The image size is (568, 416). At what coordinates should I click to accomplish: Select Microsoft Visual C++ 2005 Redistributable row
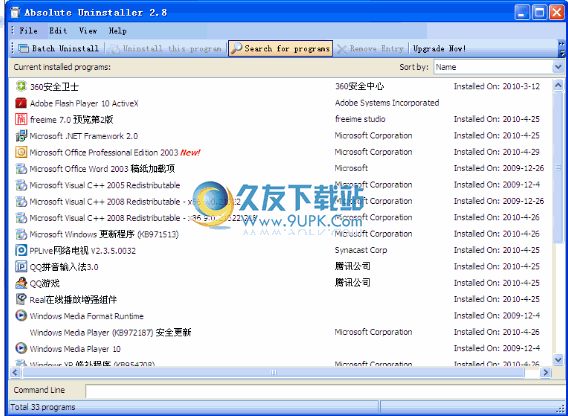281,185
